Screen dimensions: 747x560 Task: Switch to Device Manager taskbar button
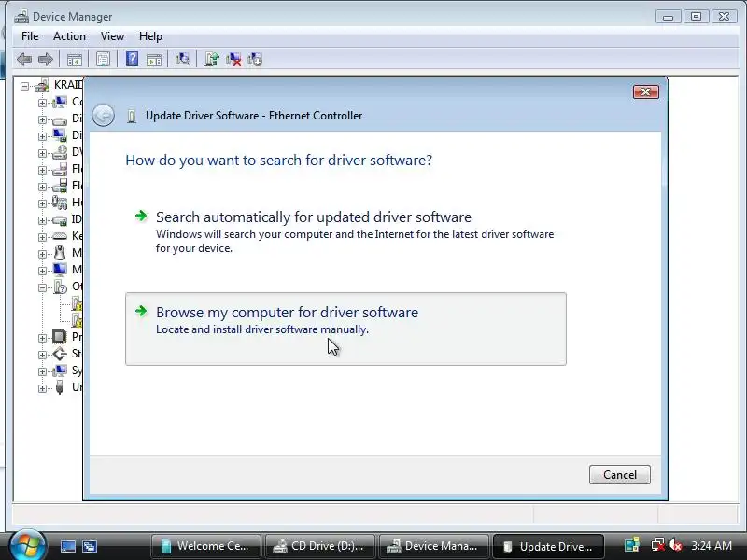pos(434,546)
